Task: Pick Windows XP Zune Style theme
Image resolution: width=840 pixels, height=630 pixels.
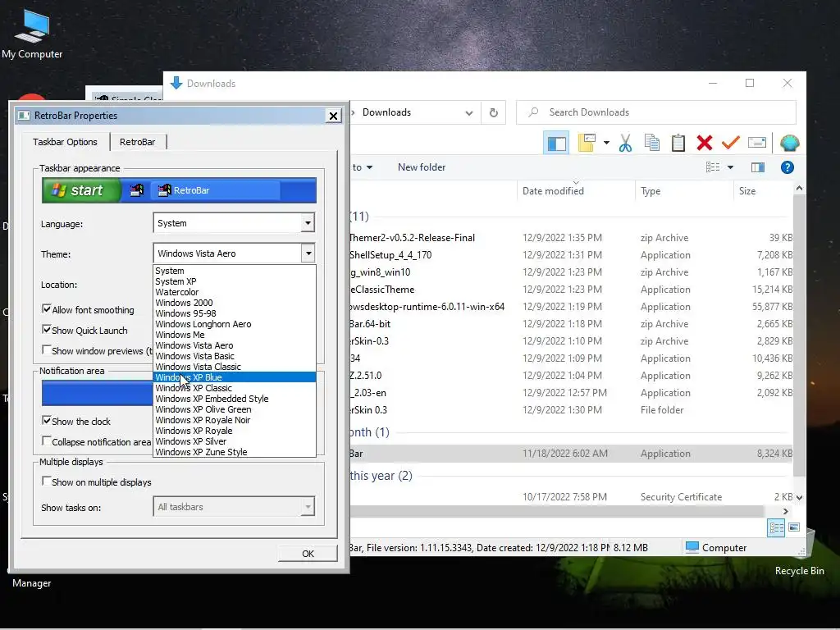Action: coord(234,452)
